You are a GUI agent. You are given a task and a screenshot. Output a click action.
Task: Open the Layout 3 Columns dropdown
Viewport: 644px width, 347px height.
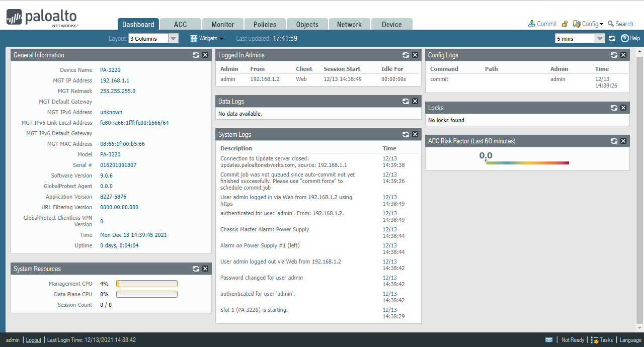click(173, 39)
